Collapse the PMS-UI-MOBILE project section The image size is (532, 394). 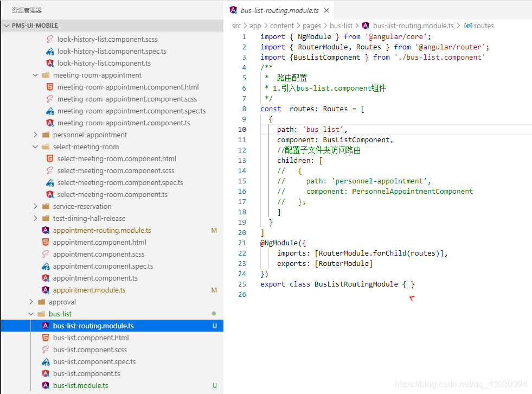point(7,26)
